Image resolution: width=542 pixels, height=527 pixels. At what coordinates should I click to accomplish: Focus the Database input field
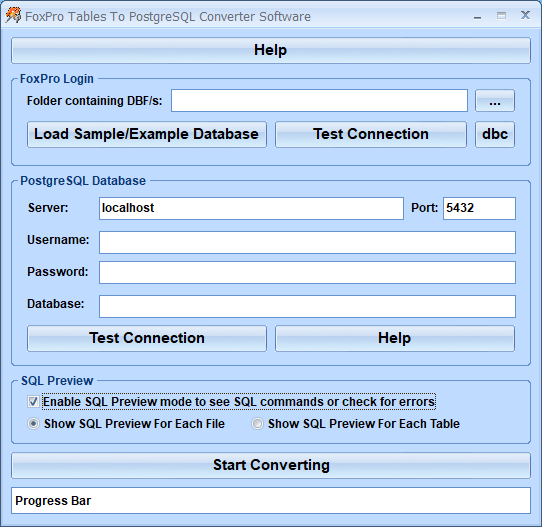coord(307,306)
